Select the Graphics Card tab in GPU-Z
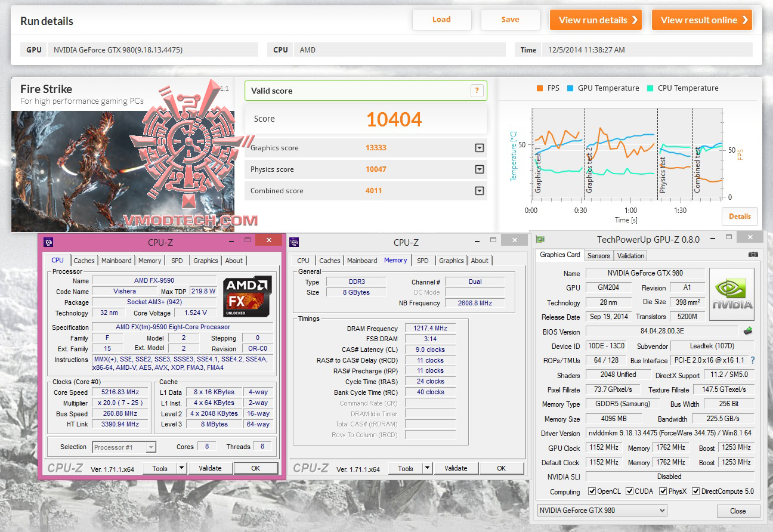Viewport: 773px width, 532px height. (559, 255)
